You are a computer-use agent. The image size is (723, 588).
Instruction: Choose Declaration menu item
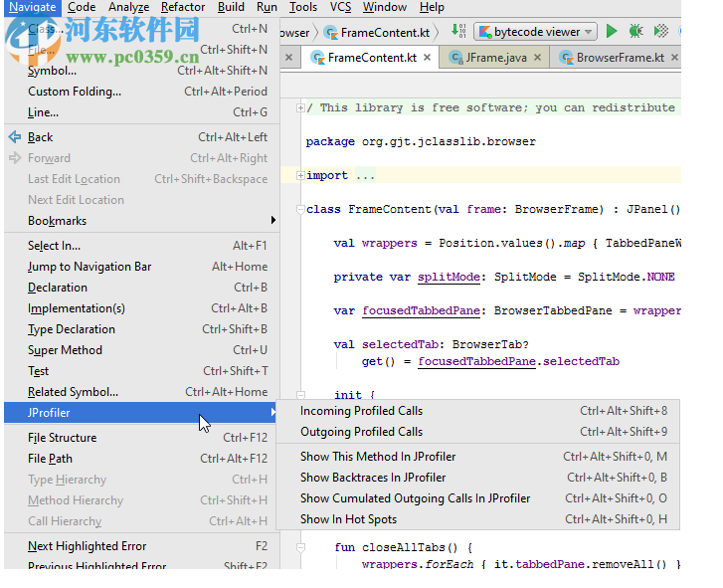pos(141,288)
